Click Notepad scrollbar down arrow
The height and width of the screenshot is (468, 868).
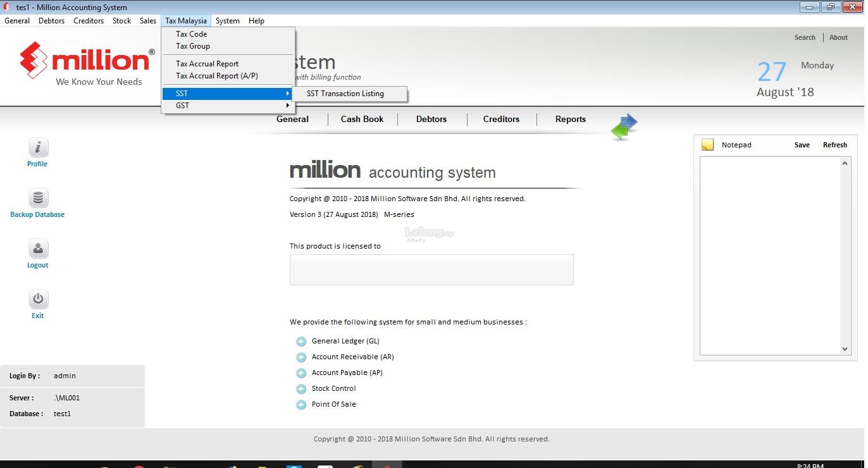pos(845,349)
